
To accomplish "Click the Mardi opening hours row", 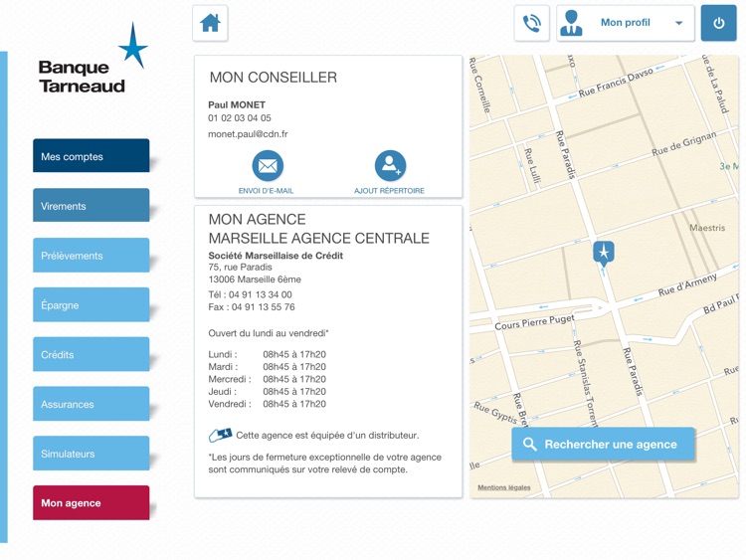I will (267, 367).
